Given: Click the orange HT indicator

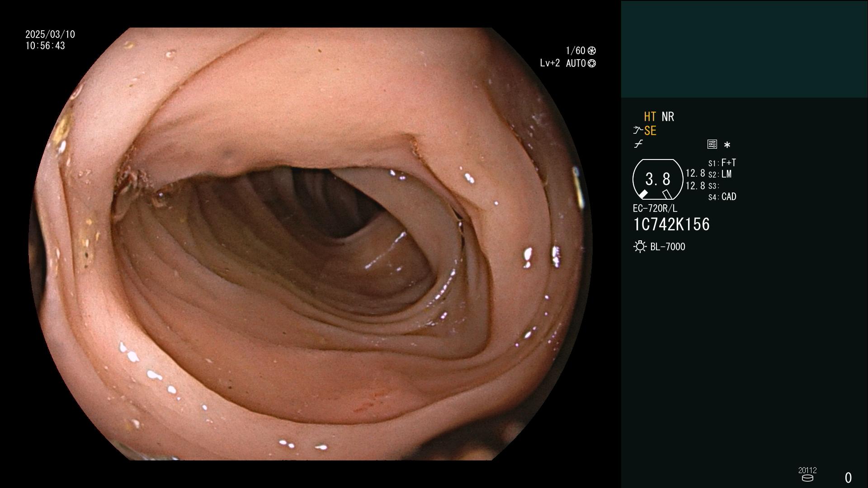Looking at the screenshot, I should 650,117.
